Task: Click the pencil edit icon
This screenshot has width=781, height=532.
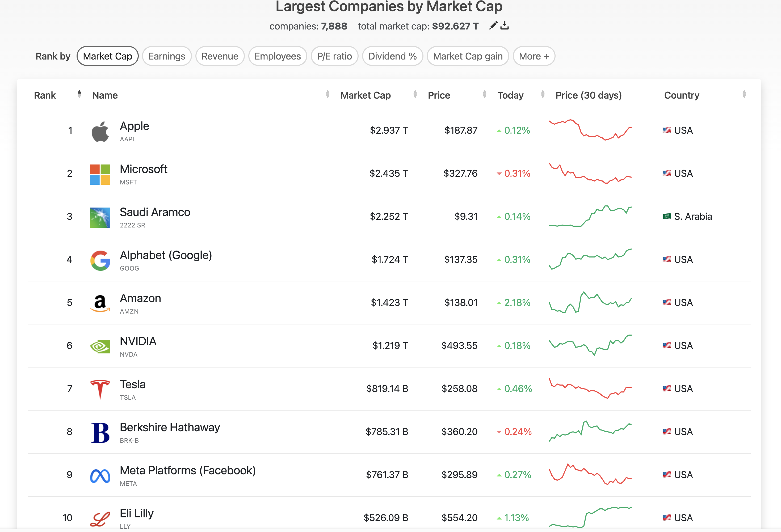Action: 493,26
